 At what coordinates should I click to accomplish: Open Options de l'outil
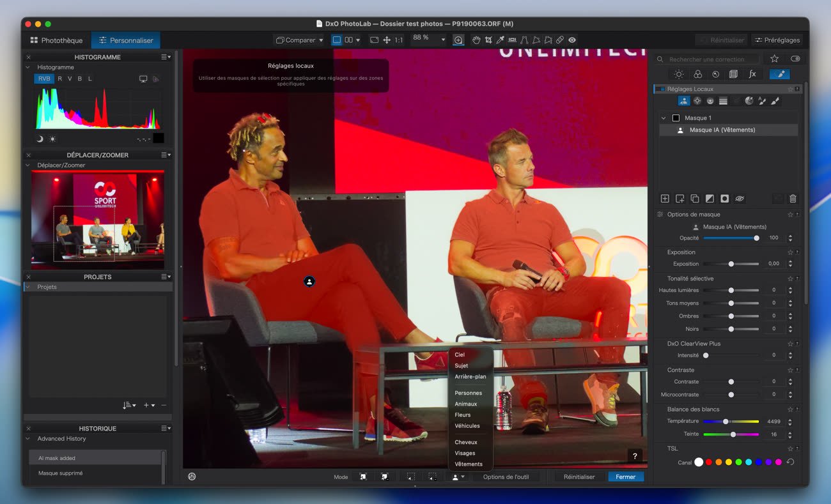(506, 477)
